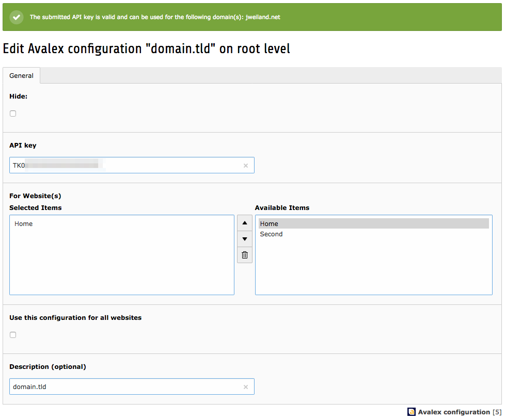Clear the Description field with its X icon
The width and height of the screenshot is (505, 420).
245,387
